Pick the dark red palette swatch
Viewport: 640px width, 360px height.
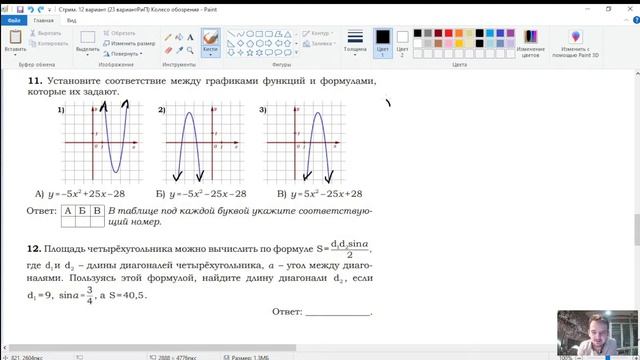pos(438,33)
